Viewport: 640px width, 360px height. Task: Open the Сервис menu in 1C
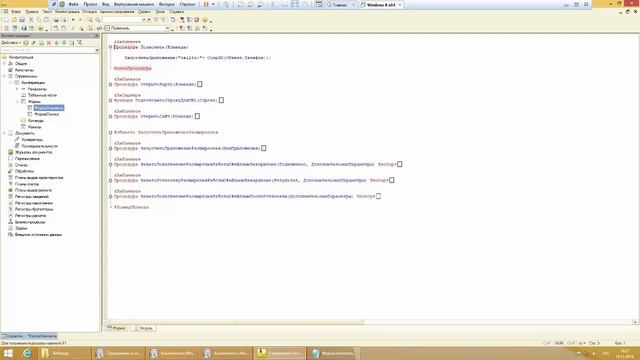pyautogui.click(x=144, y=12)
